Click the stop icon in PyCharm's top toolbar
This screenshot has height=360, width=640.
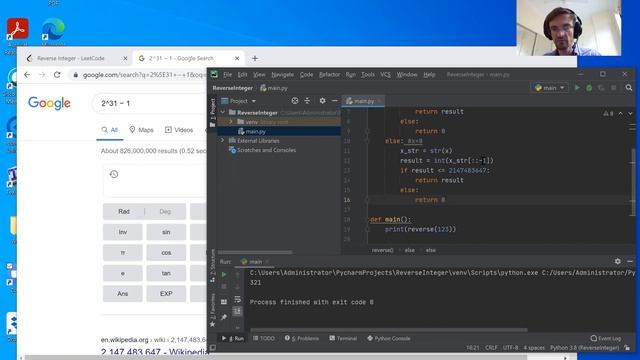pyautogui.click(x=613, y=88)
